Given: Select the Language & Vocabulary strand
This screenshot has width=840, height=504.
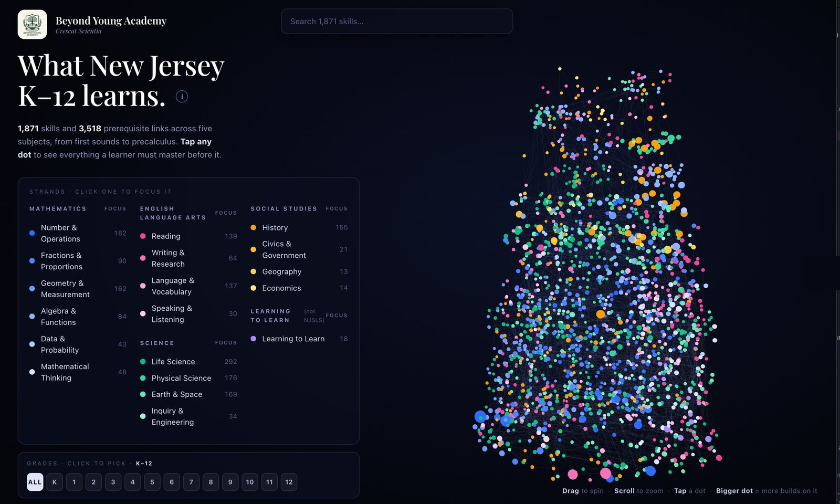Looking at the screenshot, I should tap(188, 286).
